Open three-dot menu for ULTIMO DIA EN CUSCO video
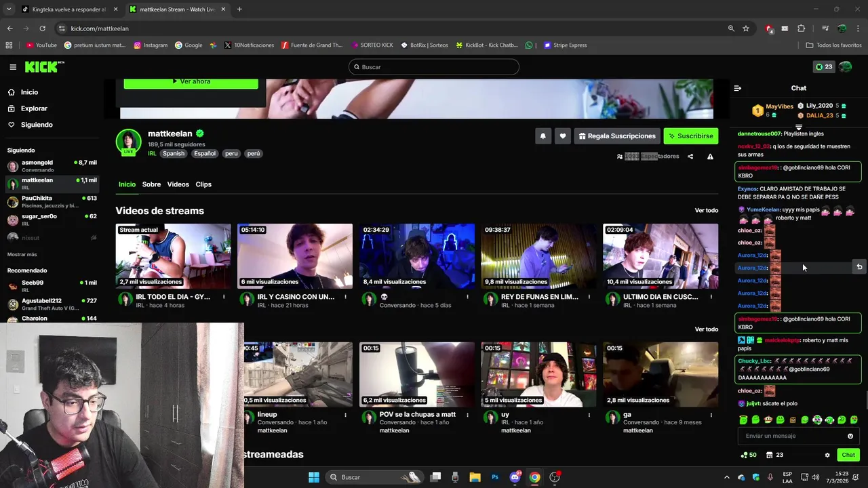868x488 pixels. tap(711, 297)
